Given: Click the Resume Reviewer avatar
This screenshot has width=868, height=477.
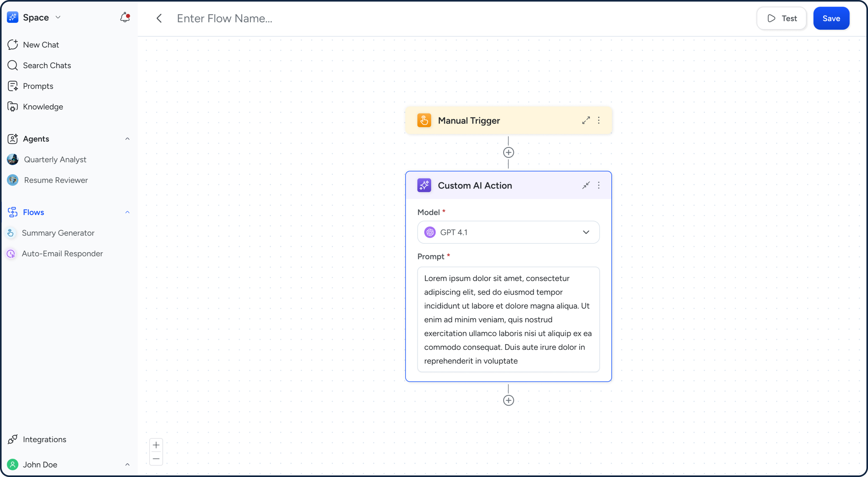Looking at the screenshot, I should [12, 180].
